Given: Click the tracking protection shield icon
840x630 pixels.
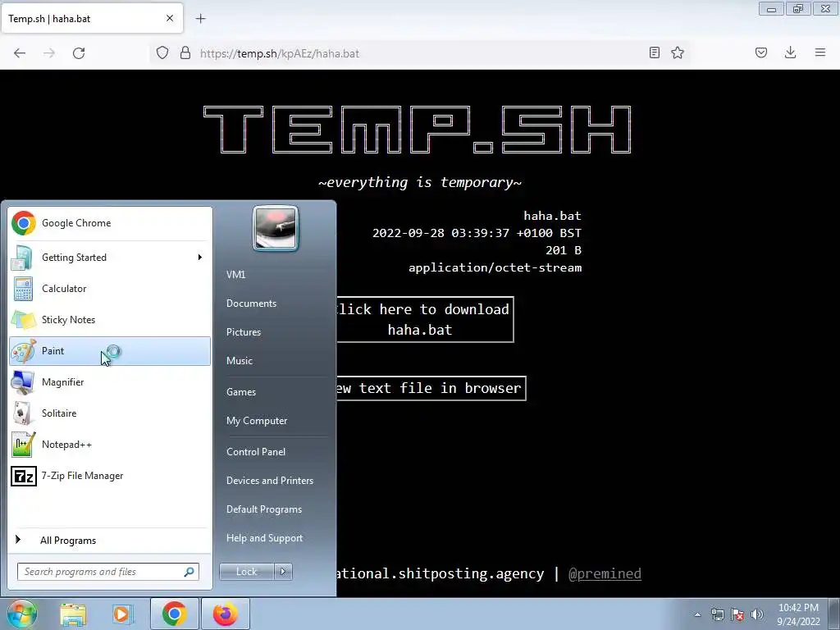Looking at the screenshot, I should click(x=162, y=53).
